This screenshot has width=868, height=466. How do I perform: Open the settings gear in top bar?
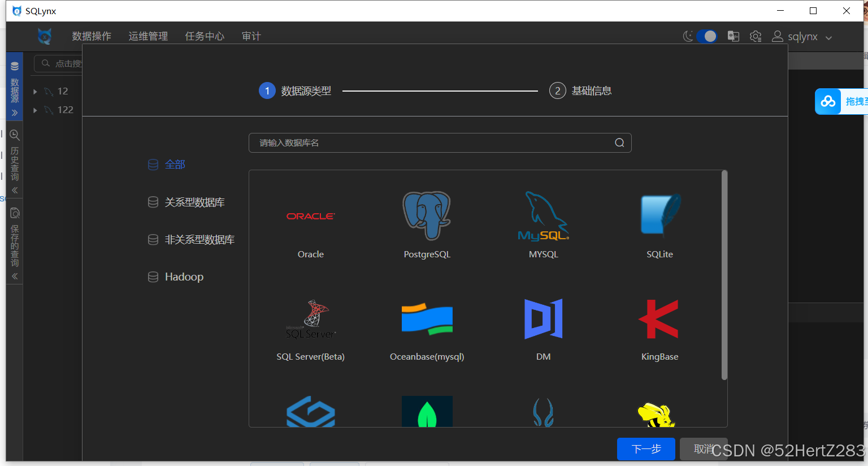point(756,36)
